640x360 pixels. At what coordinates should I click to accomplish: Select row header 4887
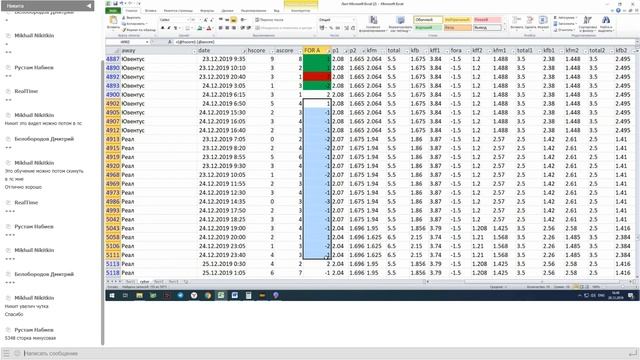click(x=113, y=59)
